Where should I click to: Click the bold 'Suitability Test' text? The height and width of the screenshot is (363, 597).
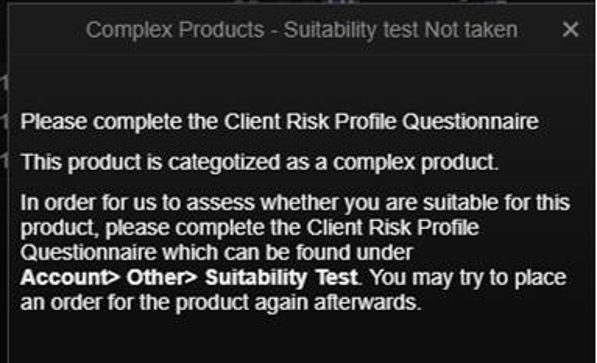click(281, 278)
